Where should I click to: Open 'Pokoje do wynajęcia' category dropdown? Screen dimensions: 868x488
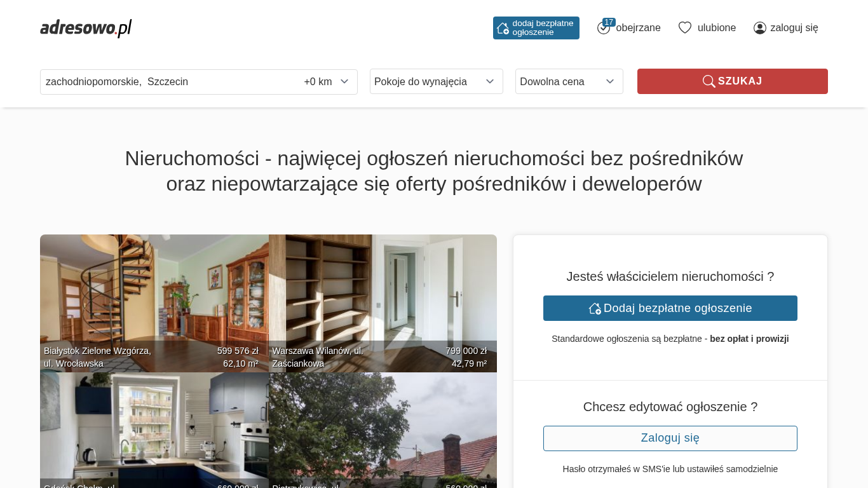(436, 81)
